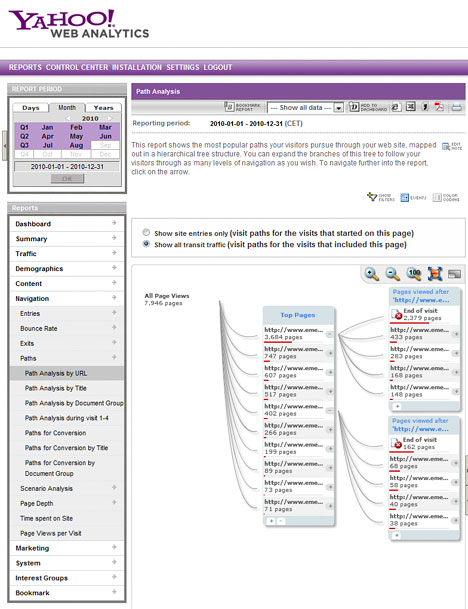
Task: Open the CONTROL CENTER menu
Action: [77, 67]
